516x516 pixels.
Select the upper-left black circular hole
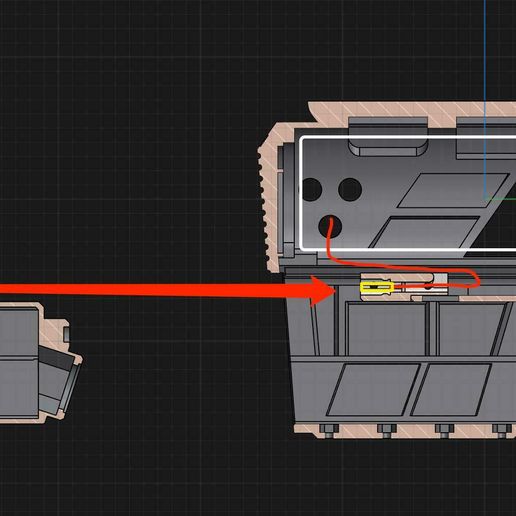click(x=312, y=190)
